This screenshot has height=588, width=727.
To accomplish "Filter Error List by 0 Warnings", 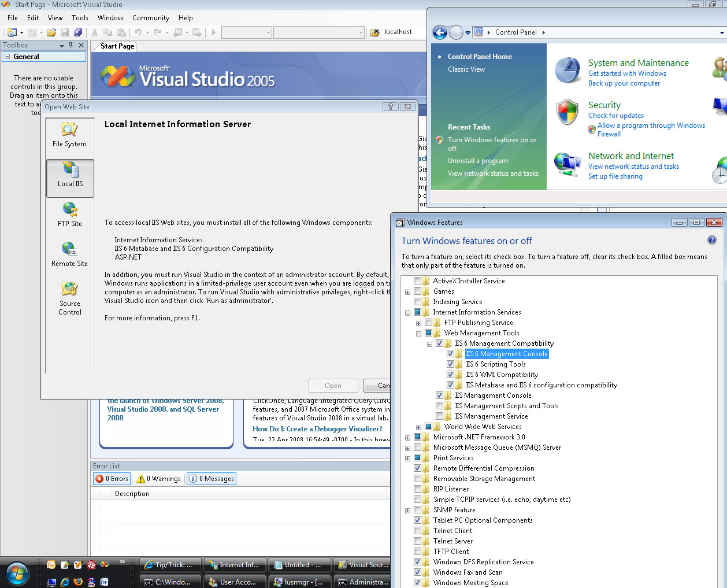I will (x=159, y=479).
